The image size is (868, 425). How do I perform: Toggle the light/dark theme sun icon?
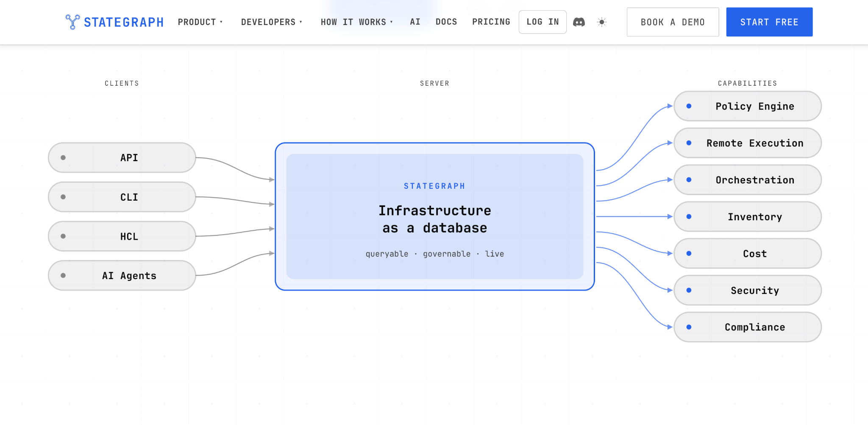(602, 22)
